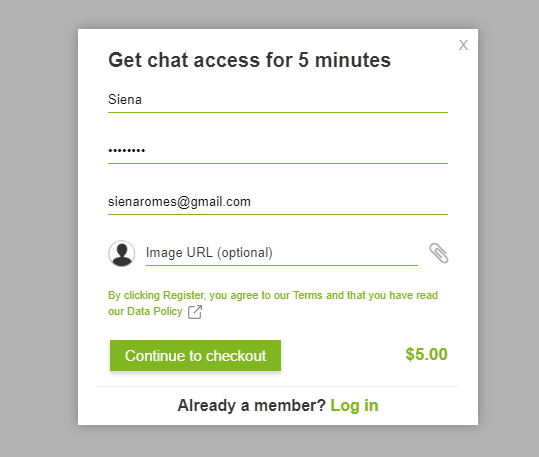Focus the name field containing Siena
Viewport: 539px width, 457px height.
[x=278, y=100]
